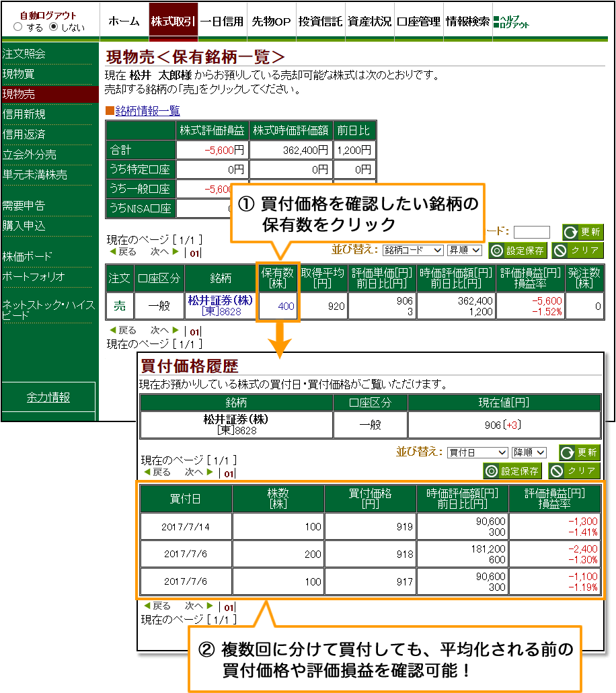This screenshot has height=693, width=616.
Task: Switch to the 投資信託 tab
Action: 320,22
